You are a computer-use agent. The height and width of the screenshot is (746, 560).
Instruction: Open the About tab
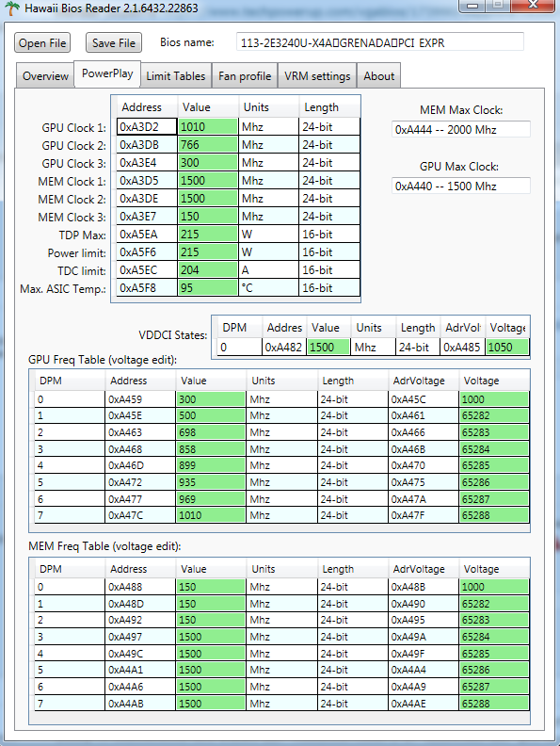379,75
